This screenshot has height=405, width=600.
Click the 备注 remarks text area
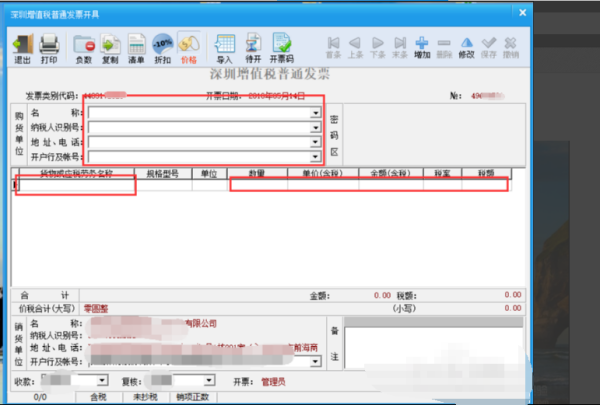point(433,348)
